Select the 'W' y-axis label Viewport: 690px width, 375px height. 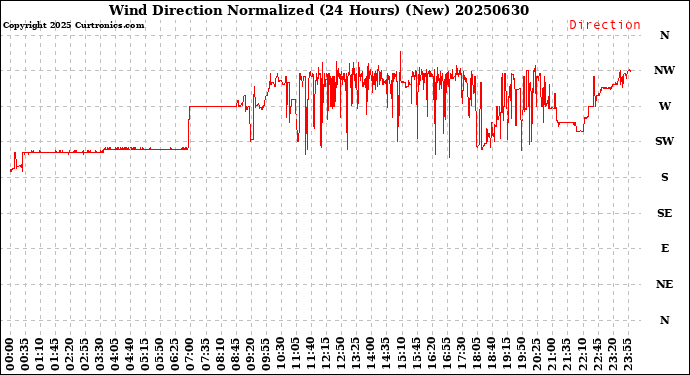[664, 106]
